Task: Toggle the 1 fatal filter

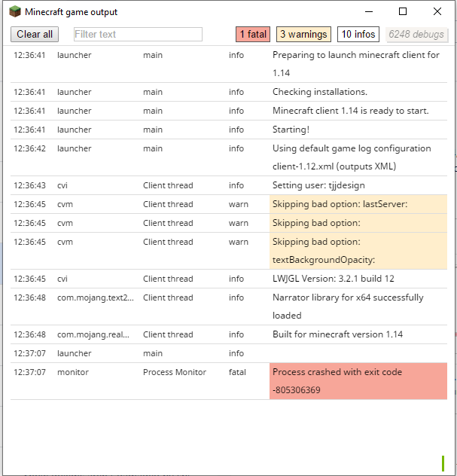Action: click(x=252, y=34)
